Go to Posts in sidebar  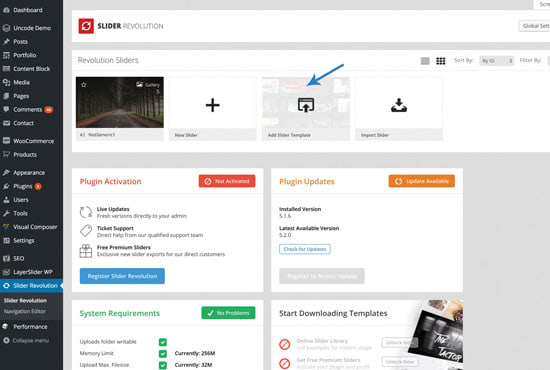tap(20, 41)
